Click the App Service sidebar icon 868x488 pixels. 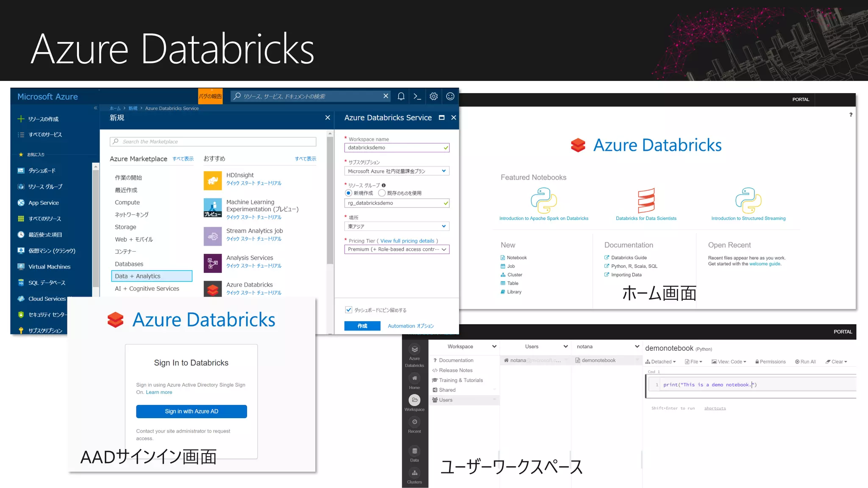[x=21, y=203]
